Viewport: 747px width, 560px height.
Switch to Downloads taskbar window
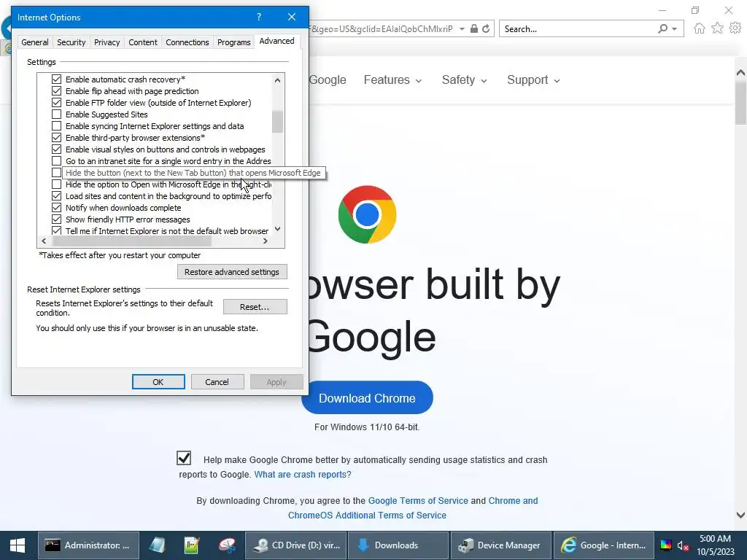click(399, 545)
